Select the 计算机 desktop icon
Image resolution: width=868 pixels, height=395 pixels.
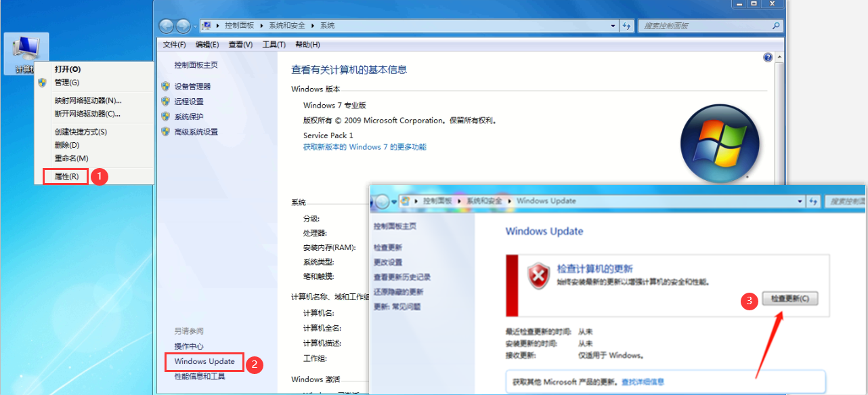[26, 47]
